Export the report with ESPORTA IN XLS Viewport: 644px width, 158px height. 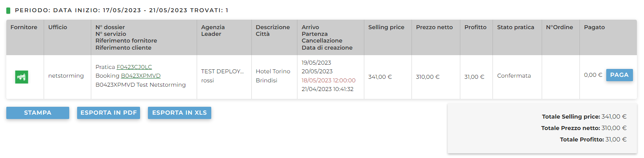tap(179, 113)
